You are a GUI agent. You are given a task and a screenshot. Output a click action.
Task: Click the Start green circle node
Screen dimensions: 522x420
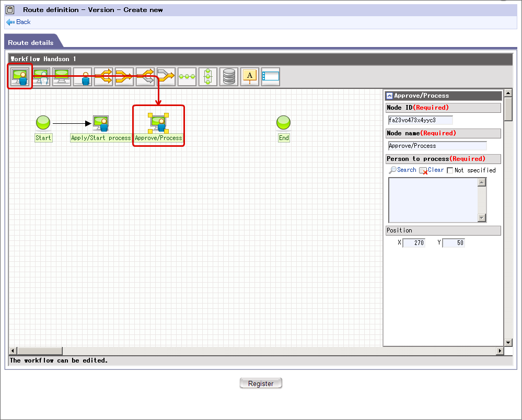[43, 122]
